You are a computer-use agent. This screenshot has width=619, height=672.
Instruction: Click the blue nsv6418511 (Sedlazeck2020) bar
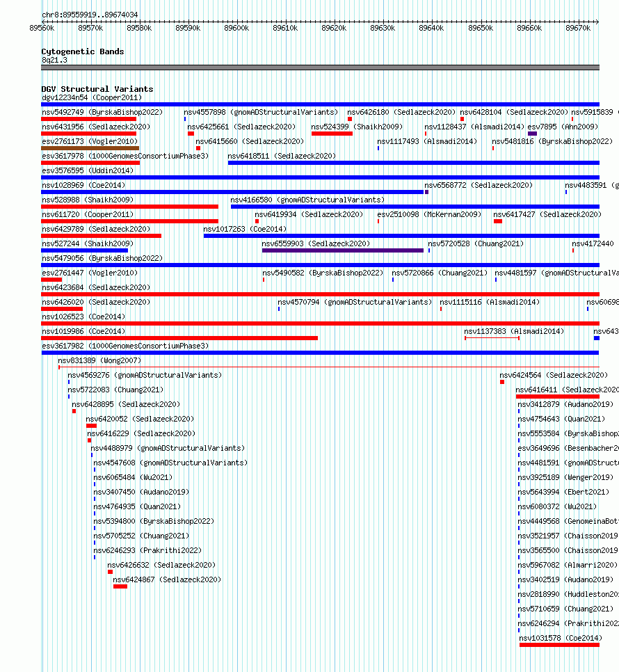(413, 163)
